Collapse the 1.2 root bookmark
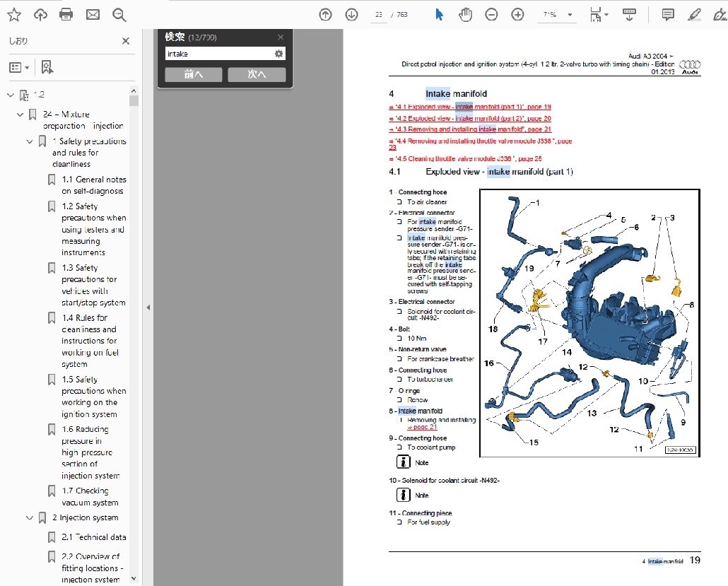 pyautogui.click(x=11, y=95)
